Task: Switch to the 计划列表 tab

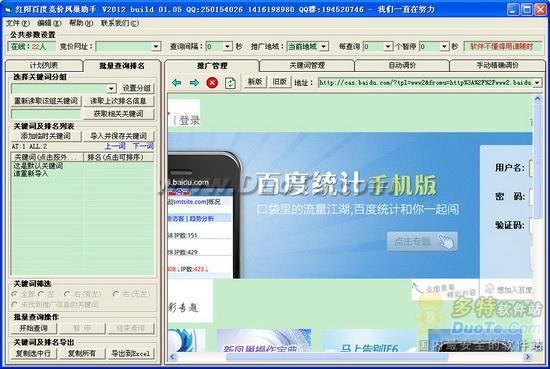Action: (44, 66)
